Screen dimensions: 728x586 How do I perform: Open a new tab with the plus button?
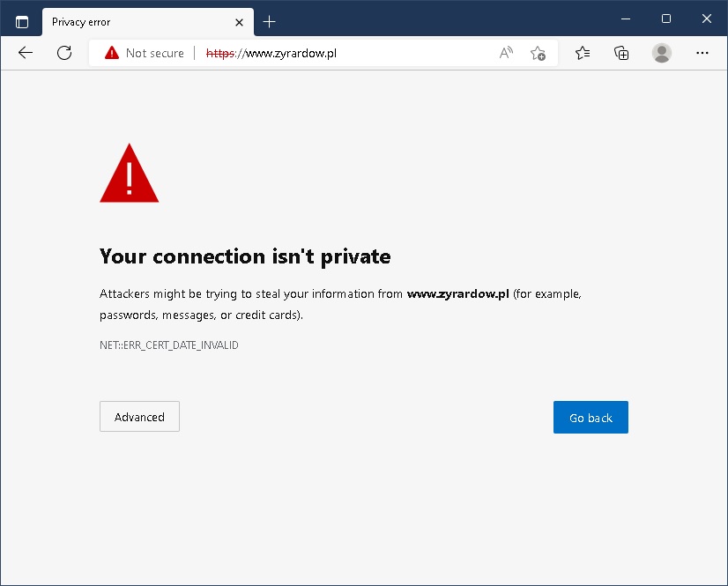click(270, 22)
